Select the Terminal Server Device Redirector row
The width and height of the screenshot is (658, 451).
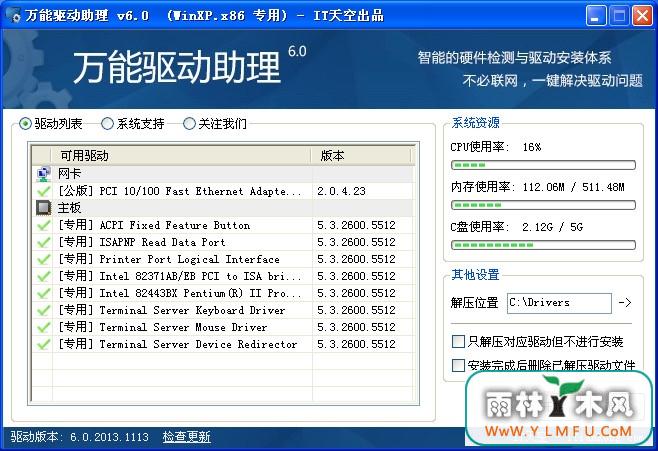223,344
